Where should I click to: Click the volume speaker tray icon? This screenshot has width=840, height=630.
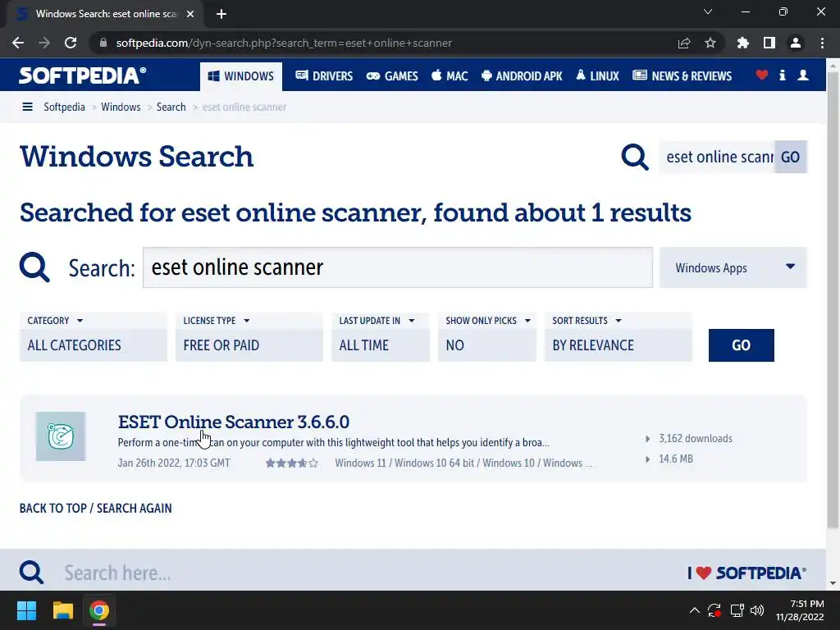point(757,610)
